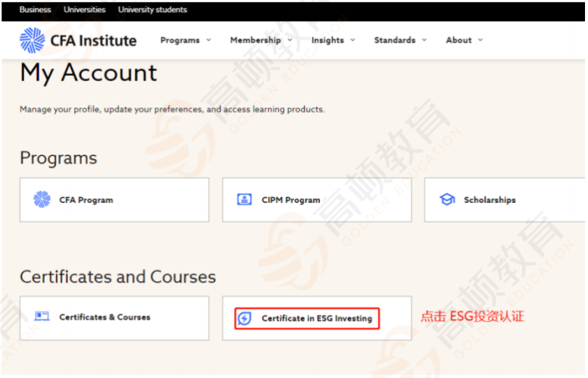Click the Scholarships graduation cap icon

pos(447,200)
